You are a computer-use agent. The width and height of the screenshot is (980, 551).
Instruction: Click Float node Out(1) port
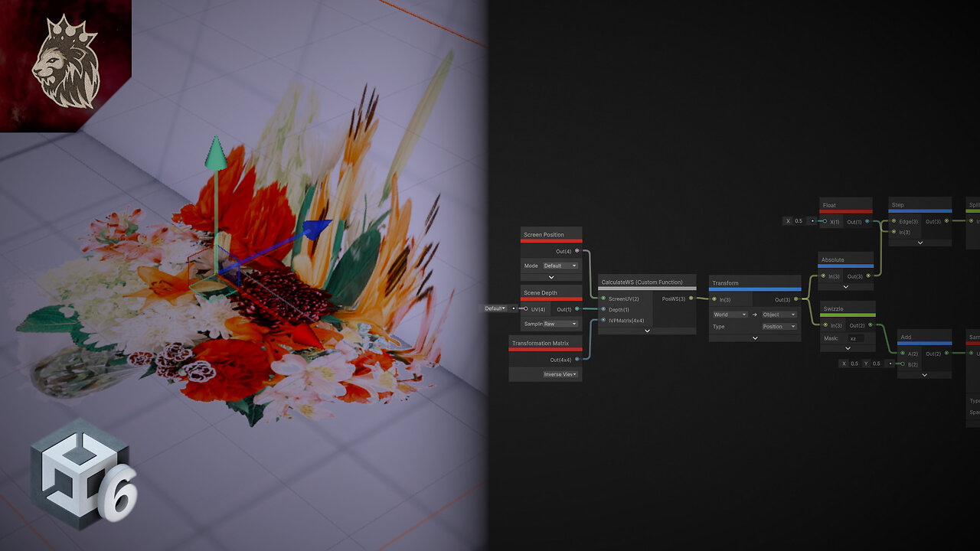click(867, 221)
